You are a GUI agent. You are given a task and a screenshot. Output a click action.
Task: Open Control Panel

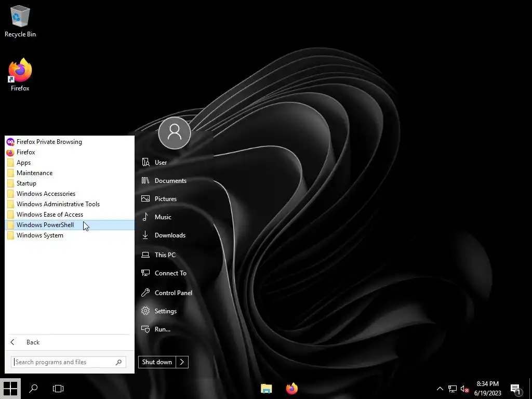(x=175, y=293)
